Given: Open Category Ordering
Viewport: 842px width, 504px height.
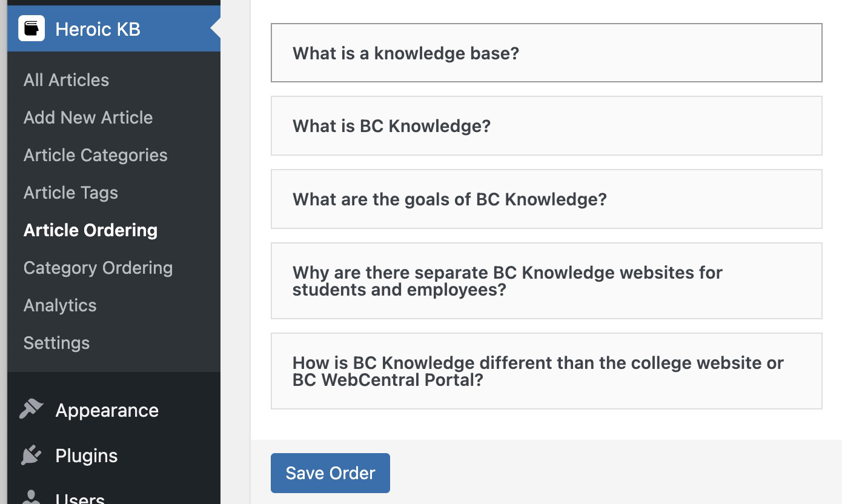Looking at the screenshot, I should coord(98,268).
